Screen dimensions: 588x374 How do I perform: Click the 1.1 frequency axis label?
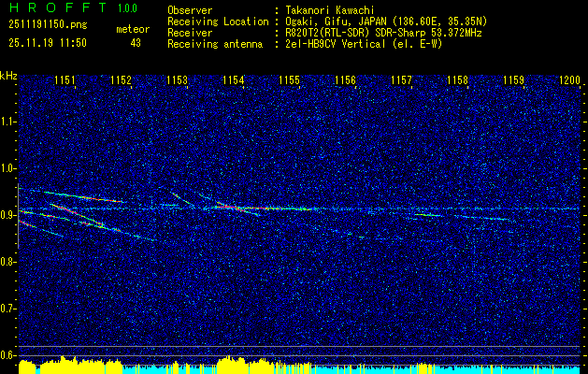pos(7,122)
